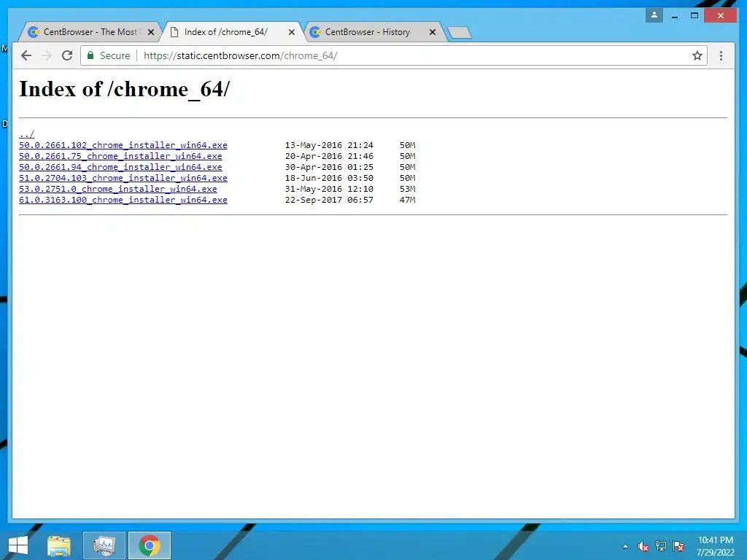The width and height of the screenshot is (747, 560).
Task: Switch to 'CentBrowser - The Most' tab
Action: tap(90, 32)
